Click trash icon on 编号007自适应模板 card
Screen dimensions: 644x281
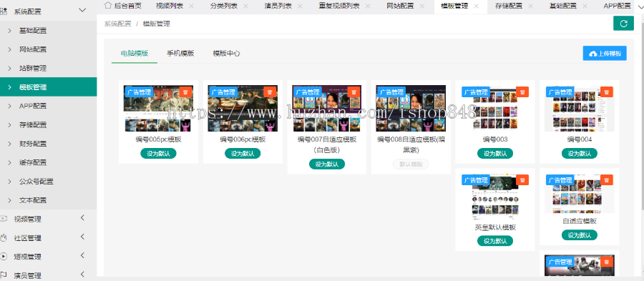(x=354, y=92)
